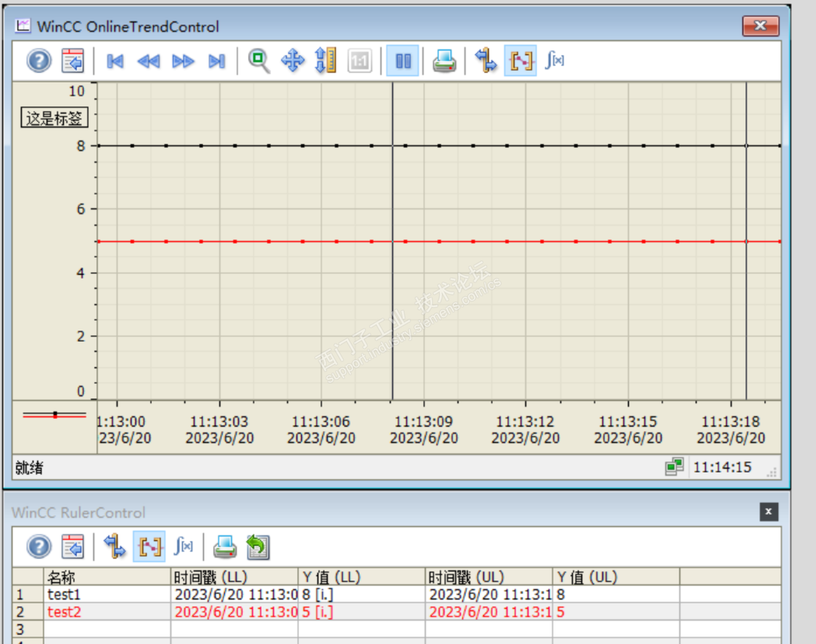
Task: Click the export data icon in RulerControl
Action: coord(258,547)
